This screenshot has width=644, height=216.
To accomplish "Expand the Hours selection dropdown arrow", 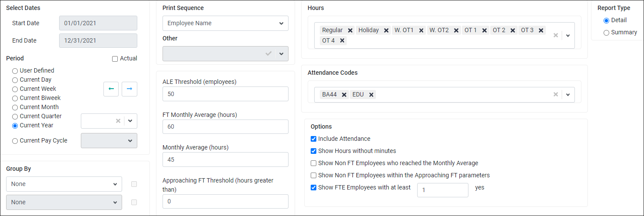I will click(568, 35).
